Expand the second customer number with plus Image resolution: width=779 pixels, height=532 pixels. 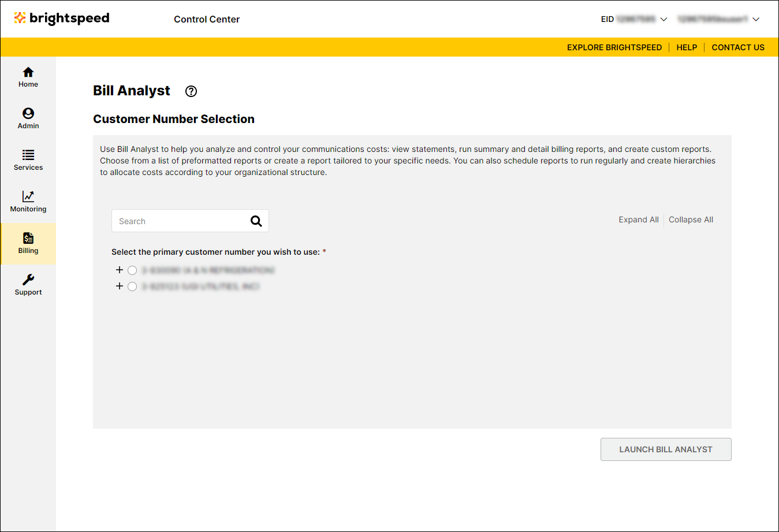120,286
